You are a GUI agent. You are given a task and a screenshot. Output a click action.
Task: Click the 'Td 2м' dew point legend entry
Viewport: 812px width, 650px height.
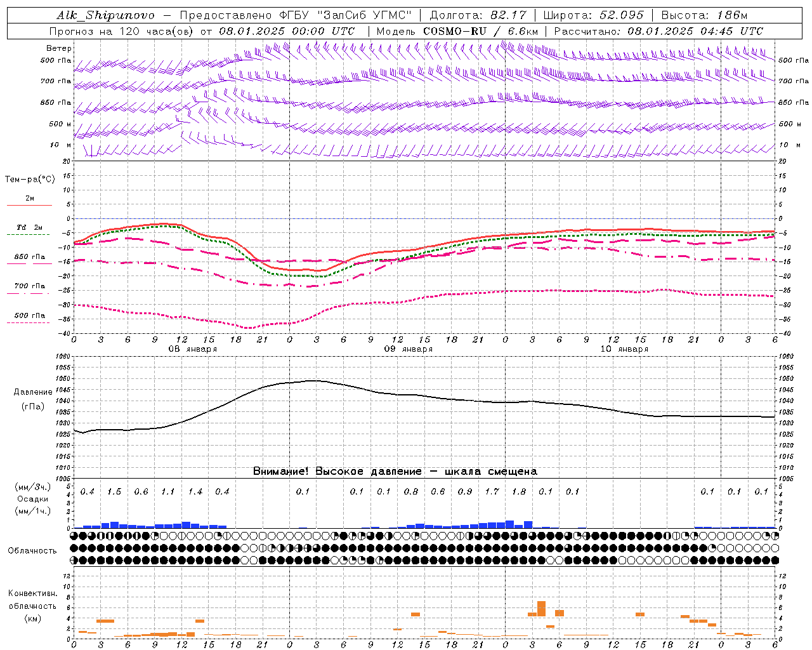tap(30, 227)
